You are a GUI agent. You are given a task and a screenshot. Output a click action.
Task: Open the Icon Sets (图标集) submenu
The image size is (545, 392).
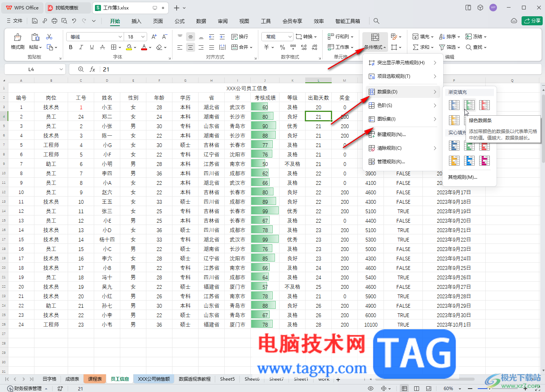pos(402,119)
